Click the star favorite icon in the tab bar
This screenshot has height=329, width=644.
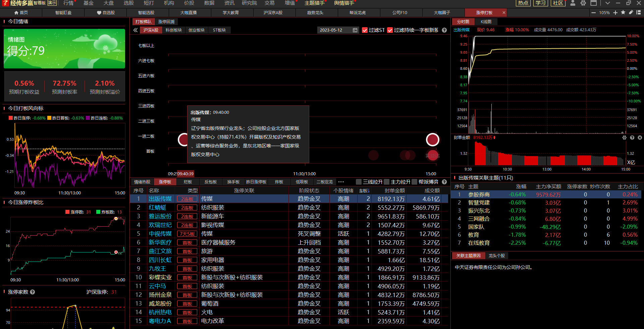pos(623,12)
